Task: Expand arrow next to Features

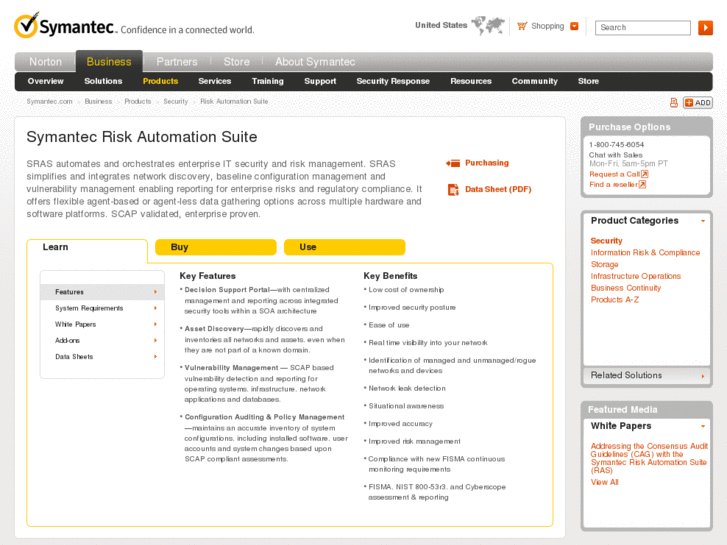Action: point(155,292)
